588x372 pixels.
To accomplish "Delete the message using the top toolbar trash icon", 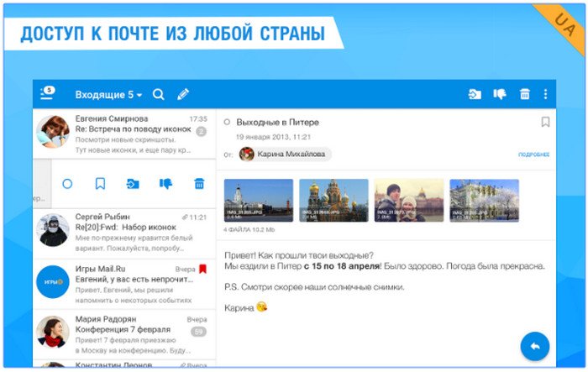I will point(525,94).
